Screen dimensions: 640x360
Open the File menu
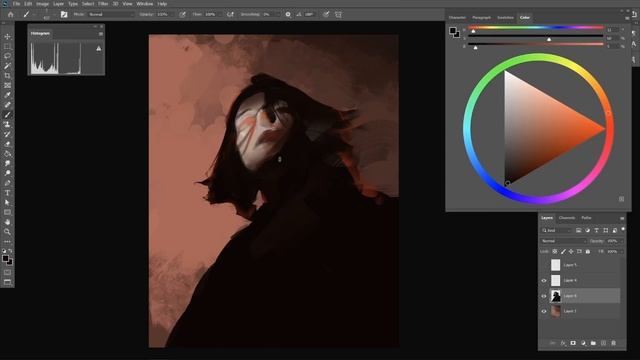[16, 4]
